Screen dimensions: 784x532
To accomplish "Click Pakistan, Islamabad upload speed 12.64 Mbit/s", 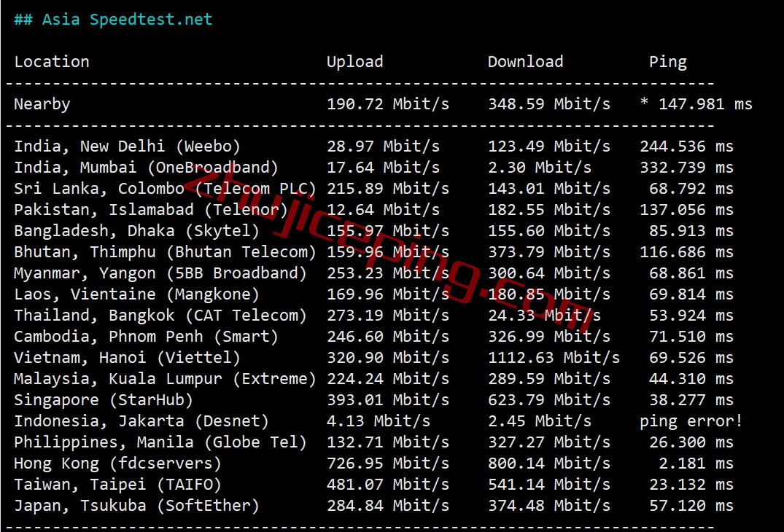I will [383, 210].
